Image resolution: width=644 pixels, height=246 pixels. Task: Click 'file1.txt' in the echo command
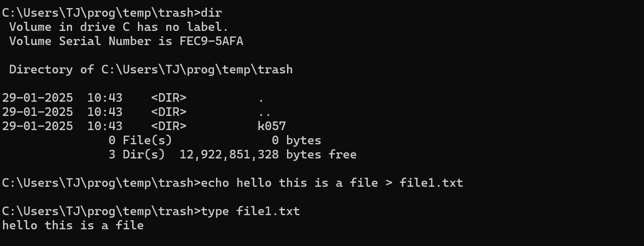click(432, 183)
